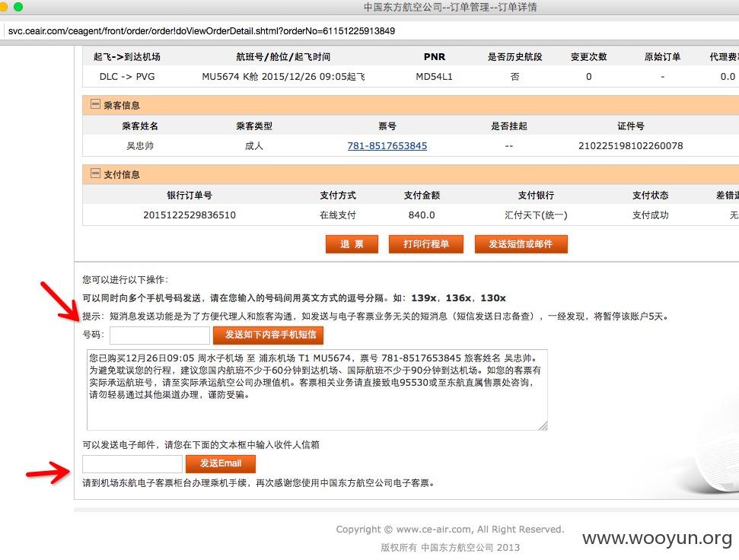Image resolution: width=739 pixels, height=560 pixels.
Task: Select passenger name 吴忠帅 cell
Action: [x=140, y=146]
